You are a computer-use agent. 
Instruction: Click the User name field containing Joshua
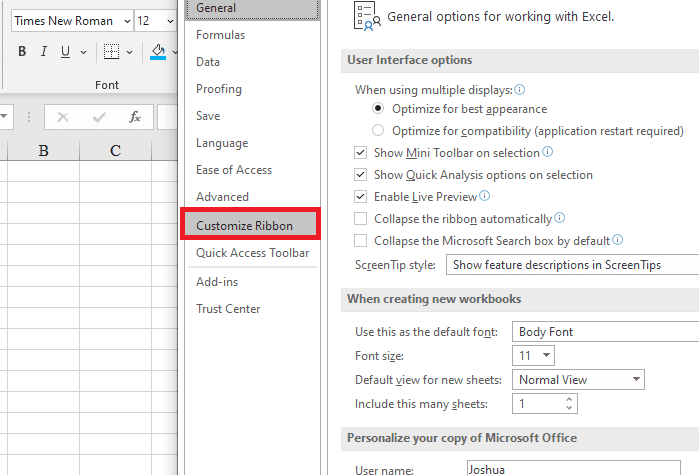coord(574,468)
